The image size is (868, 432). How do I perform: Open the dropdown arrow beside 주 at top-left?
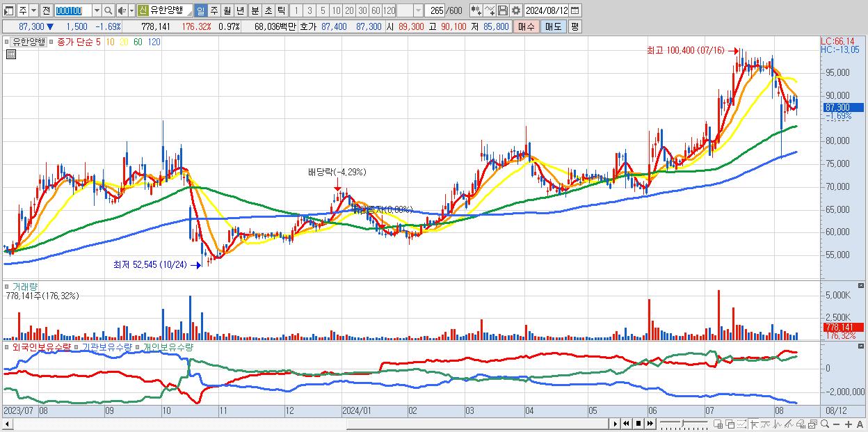(x=33, y=10)
